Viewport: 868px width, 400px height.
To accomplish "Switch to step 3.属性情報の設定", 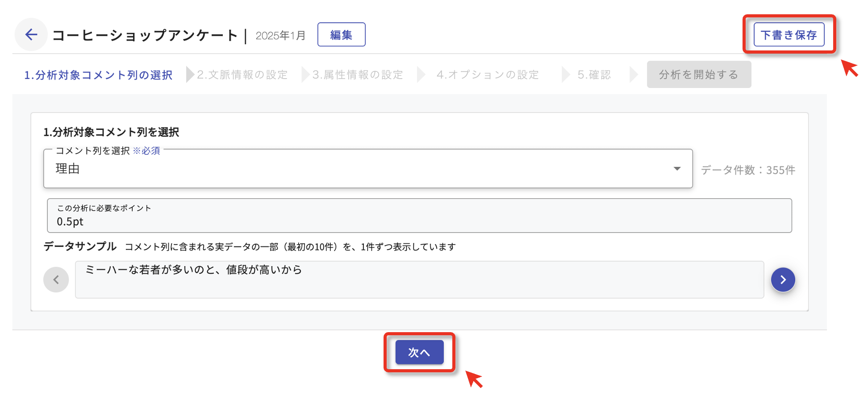I will (358, 75).
